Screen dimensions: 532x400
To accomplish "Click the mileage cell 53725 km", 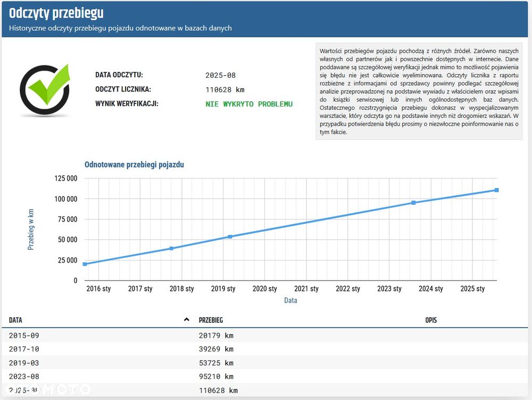I will [x=216, y=363].
